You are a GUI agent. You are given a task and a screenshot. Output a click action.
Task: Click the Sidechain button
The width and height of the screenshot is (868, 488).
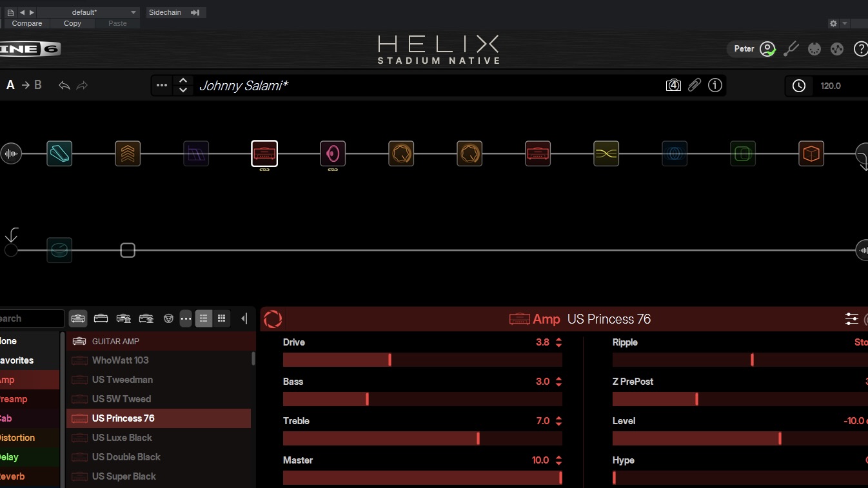175,12
